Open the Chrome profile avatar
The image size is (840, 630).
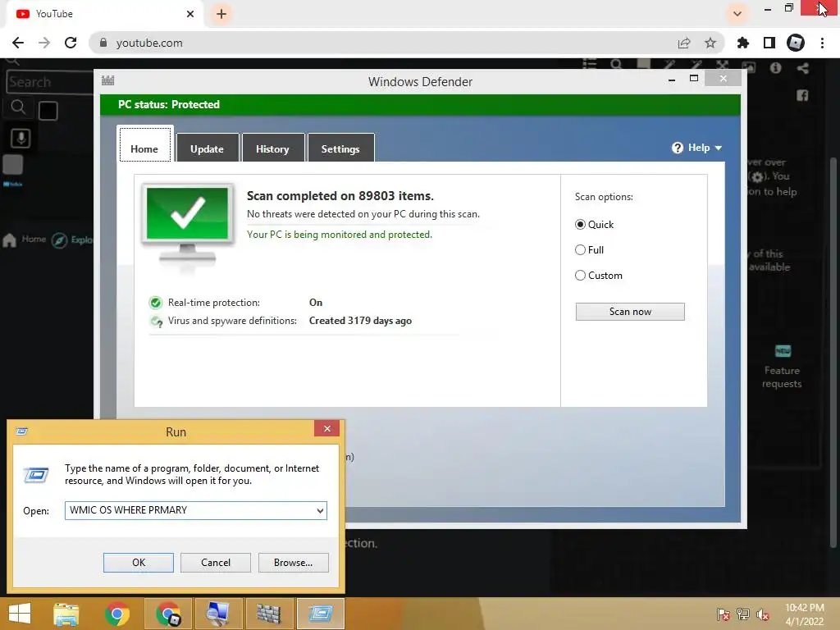tap(796, 43)
